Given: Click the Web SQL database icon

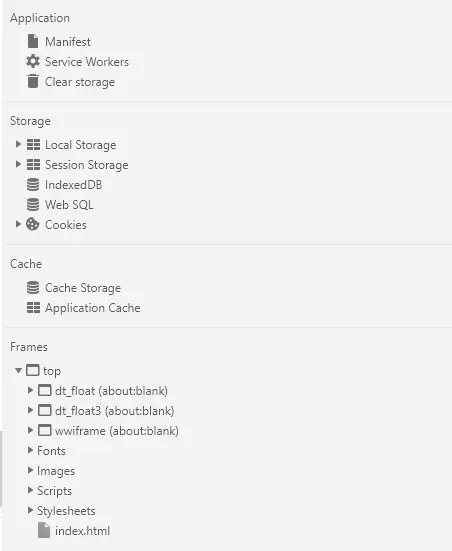Looking at the screenshot, I should point(33,205).
